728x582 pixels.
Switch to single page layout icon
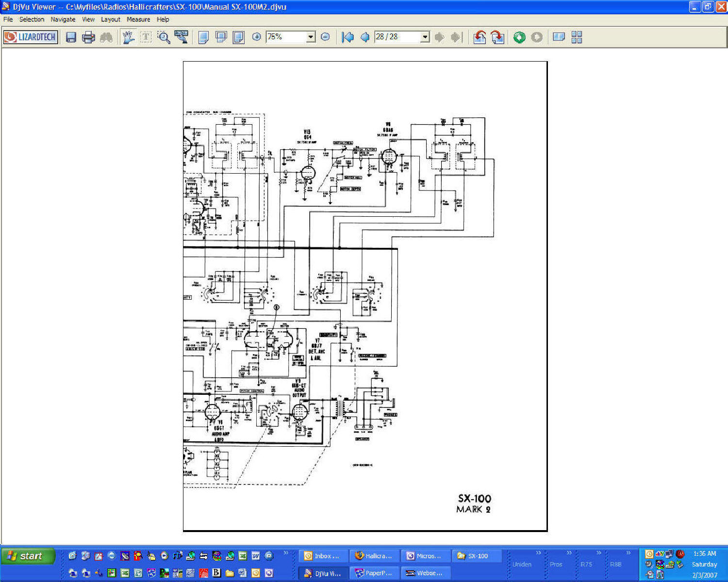[x=204, y=37]
